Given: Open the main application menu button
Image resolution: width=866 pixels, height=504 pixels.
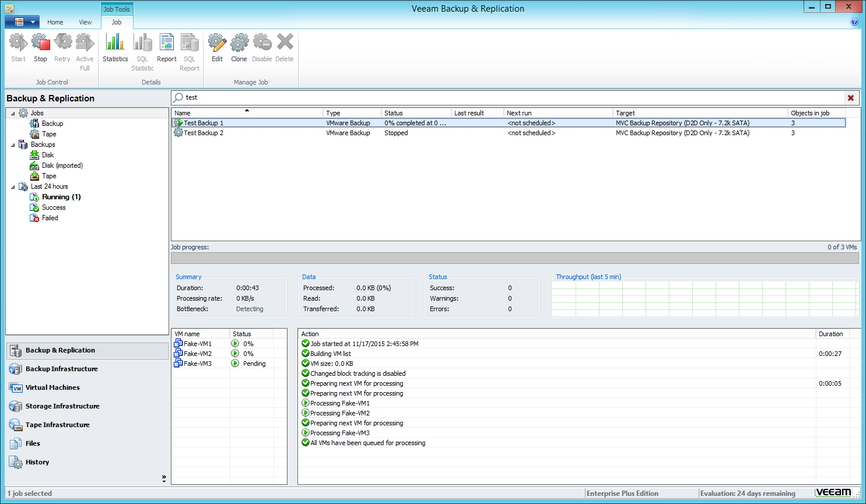Looking at the screenshot, I should click(22, 22).
